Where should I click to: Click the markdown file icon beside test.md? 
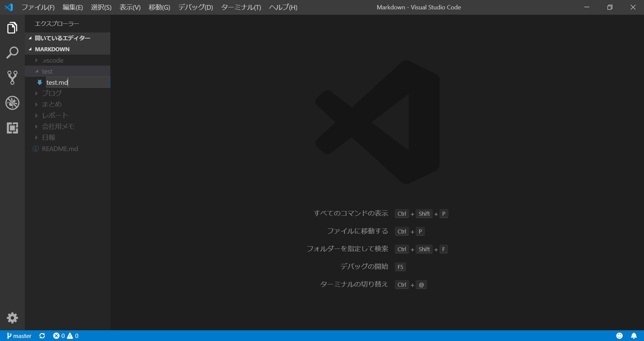[40, 82]
